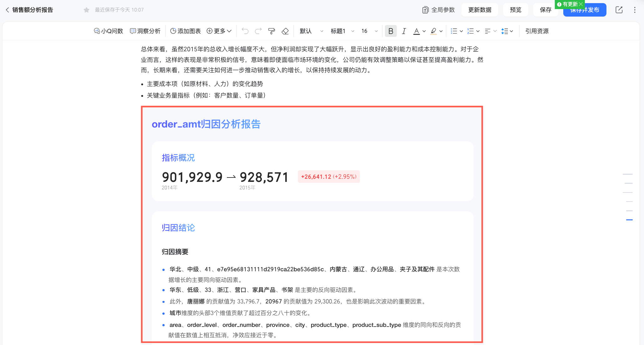The image size is (644, 345).
Task: Expand the 更多 dropdown menu
Action: pos(219,31)
